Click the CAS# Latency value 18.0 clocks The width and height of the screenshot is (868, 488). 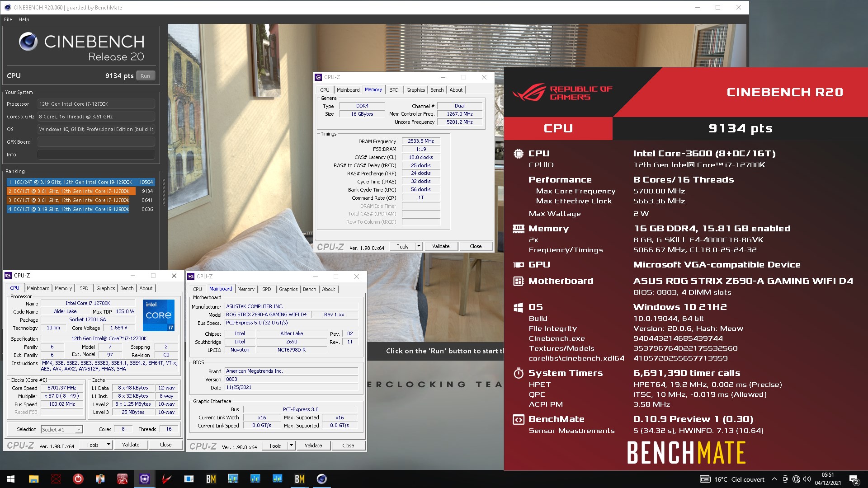point(421,157)
